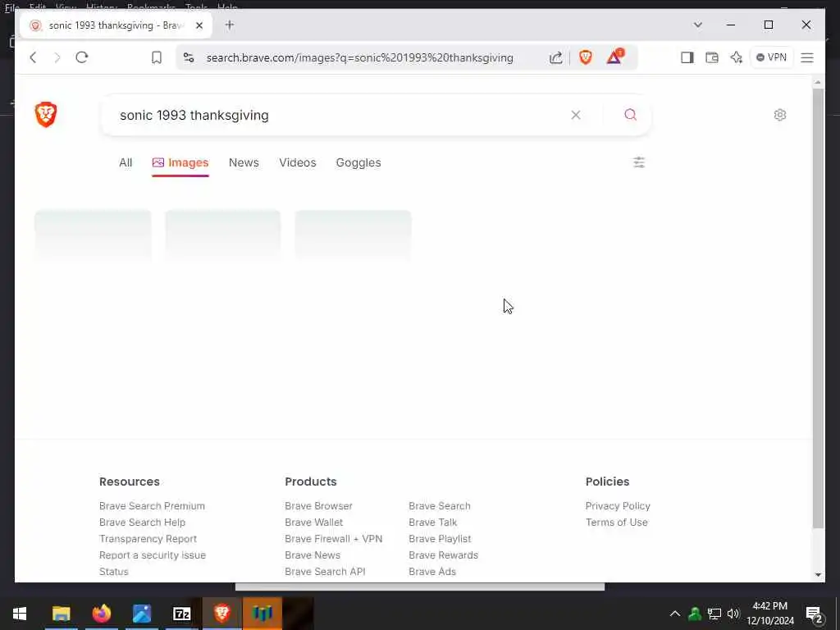Screen dimensions: 840x630
Task: Open search settings gear icon
Action: pyautogui.click(x=780, y=115)
